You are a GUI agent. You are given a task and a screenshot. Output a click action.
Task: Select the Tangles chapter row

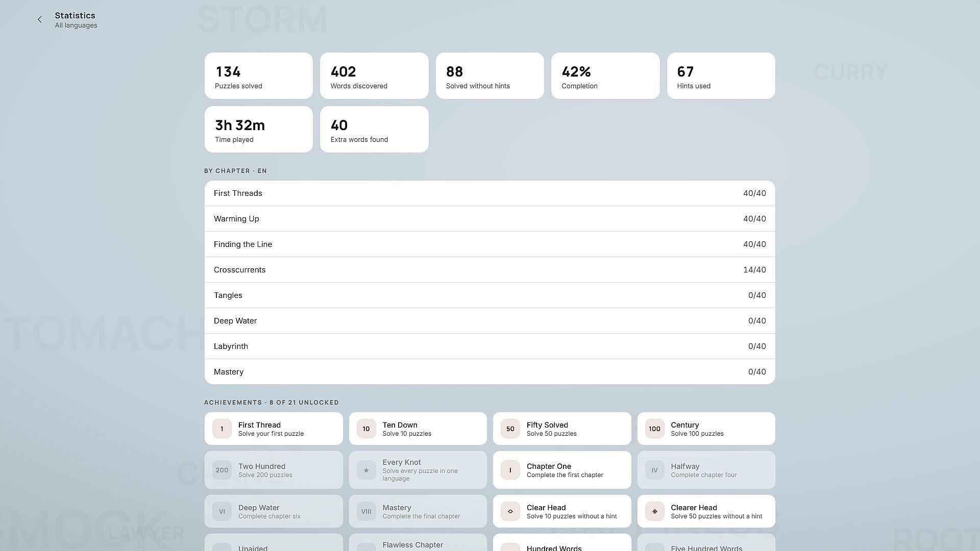(490, 295)
